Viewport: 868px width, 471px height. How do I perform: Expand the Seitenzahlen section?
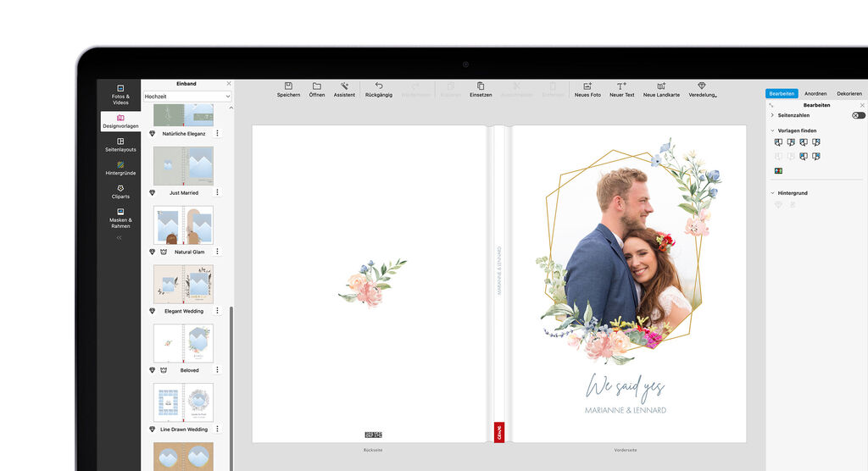pos(772,115)
